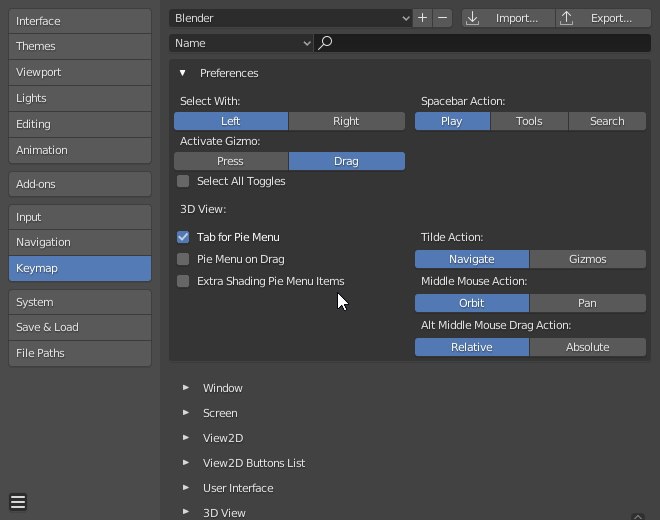Enable the Select All Toggles checkbox
Image resolution: width=660 pixels, height=520 pixels.
183,181
